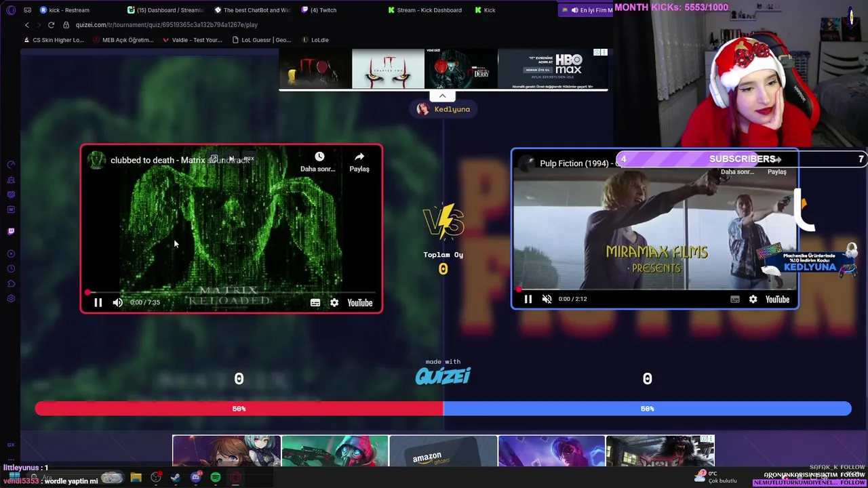Share the Matrix video with Paylaş
Viewport: 868px width, 488px height.
(x=359, y=162)
